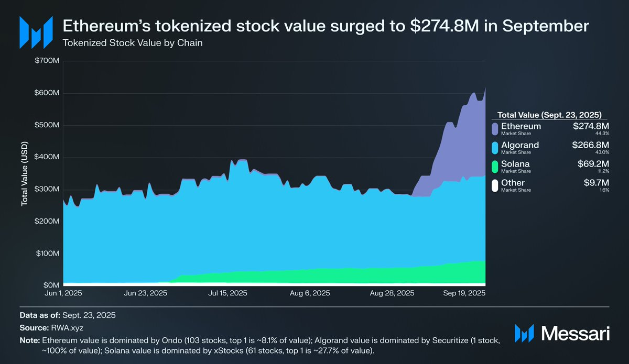629x364 pixels.
Task: Click the Ethereum legend label
Action: pos(521,126)
